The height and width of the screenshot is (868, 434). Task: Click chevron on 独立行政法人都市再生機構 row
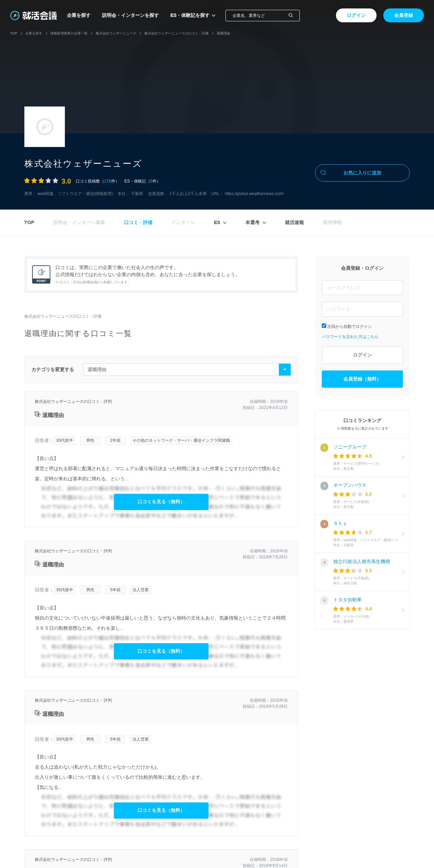coord(403,572)
